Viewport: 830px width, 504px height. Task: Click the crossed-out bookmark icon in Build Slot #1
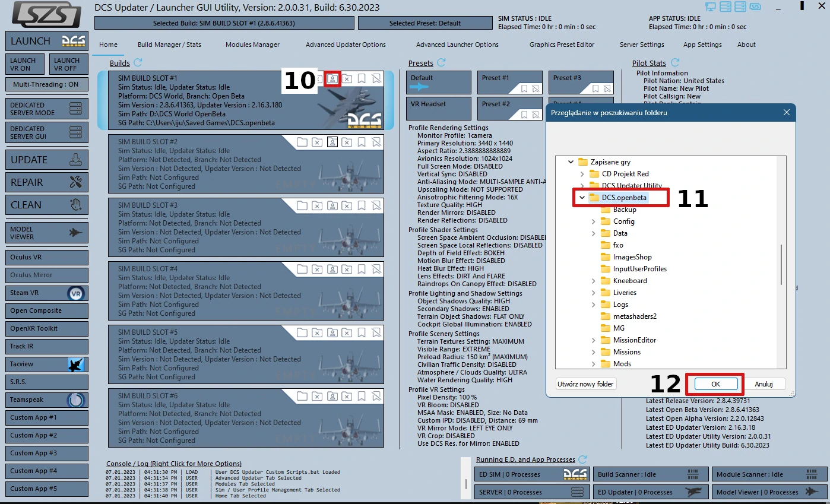click(x=377, y=78)
